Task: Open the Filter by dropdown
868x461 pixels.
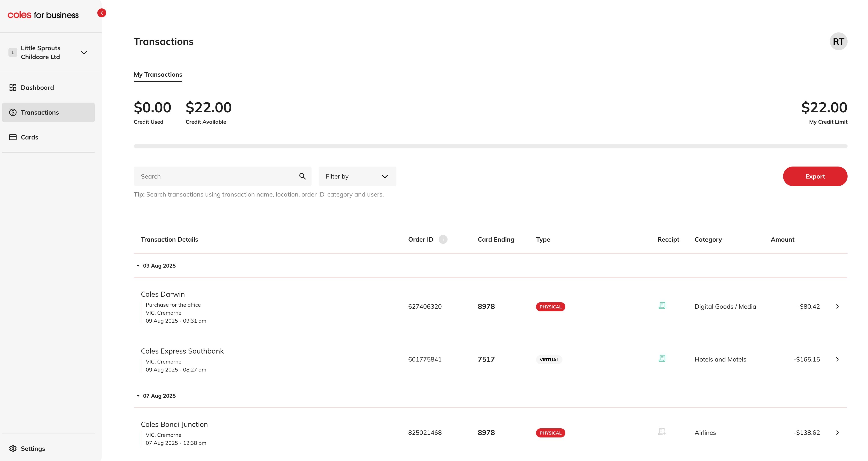Action: (x=357, y=176)
